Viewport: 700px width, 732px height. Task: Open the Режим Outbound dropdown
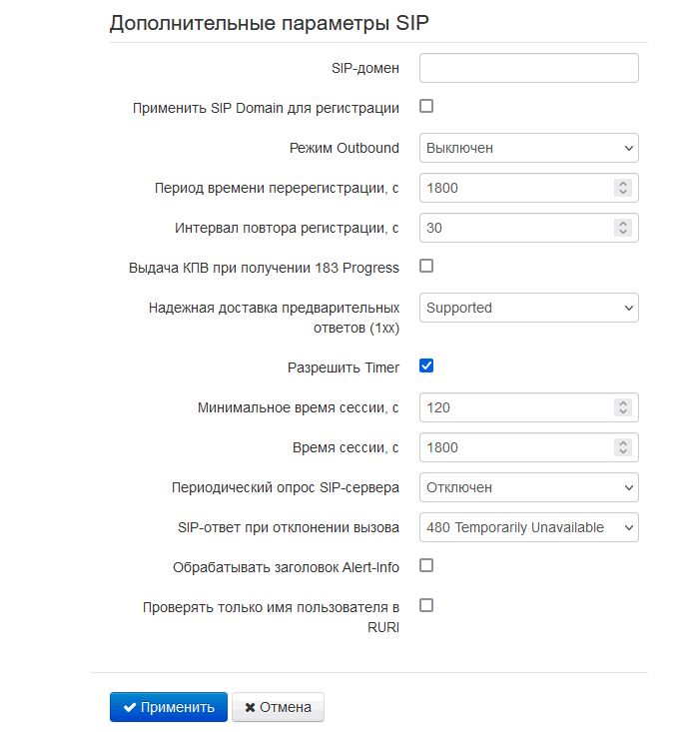528,148
